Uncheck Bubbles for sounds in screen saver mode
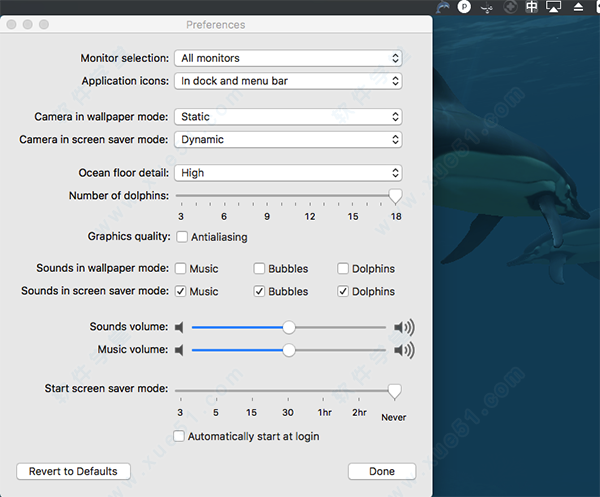600x497 pixels. tap(259, 292)
